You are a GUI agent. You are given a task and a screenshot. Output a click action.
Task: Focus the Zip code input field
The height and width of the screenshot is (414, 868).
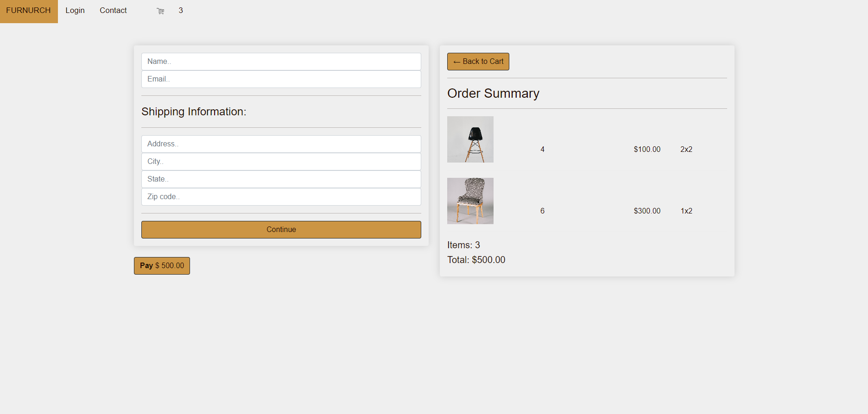coord(281,197)
